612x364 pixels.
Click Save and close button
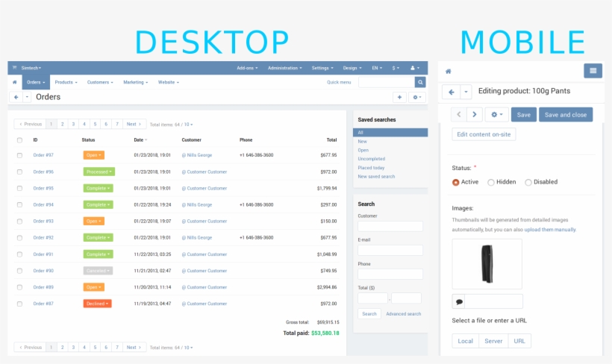coord(565,115)
